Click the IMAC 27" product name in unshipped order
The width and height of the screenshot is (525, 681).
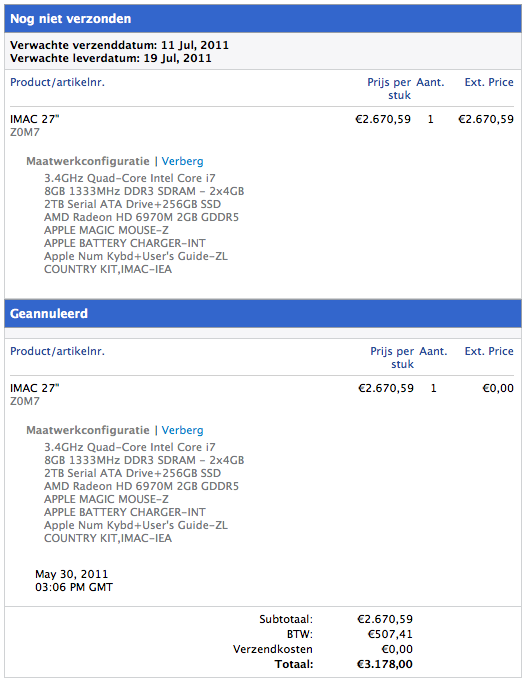(35, 119)
